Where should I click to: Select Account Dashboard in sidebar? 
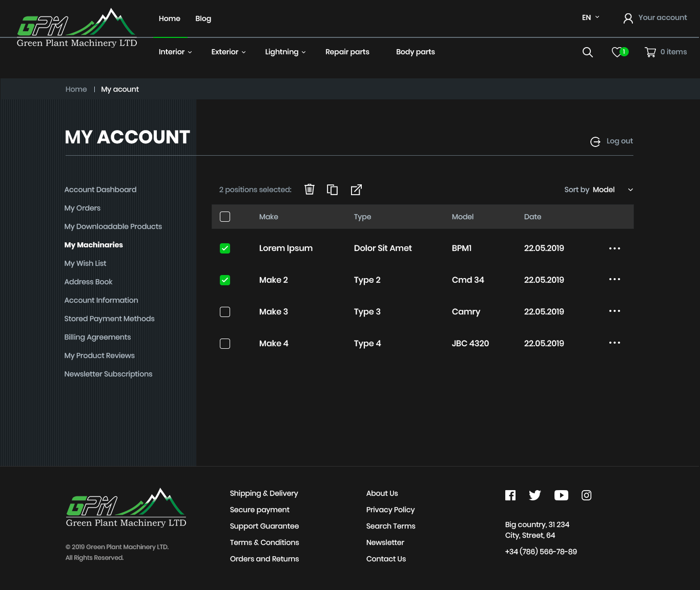(x=100, y=189)
